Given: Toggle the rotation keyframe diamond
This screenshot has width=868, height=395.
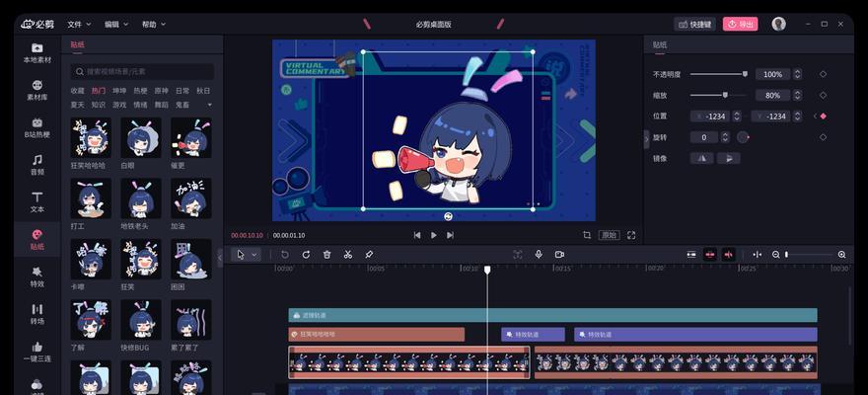Looking at the screenshot, I should tap(824, 137).
